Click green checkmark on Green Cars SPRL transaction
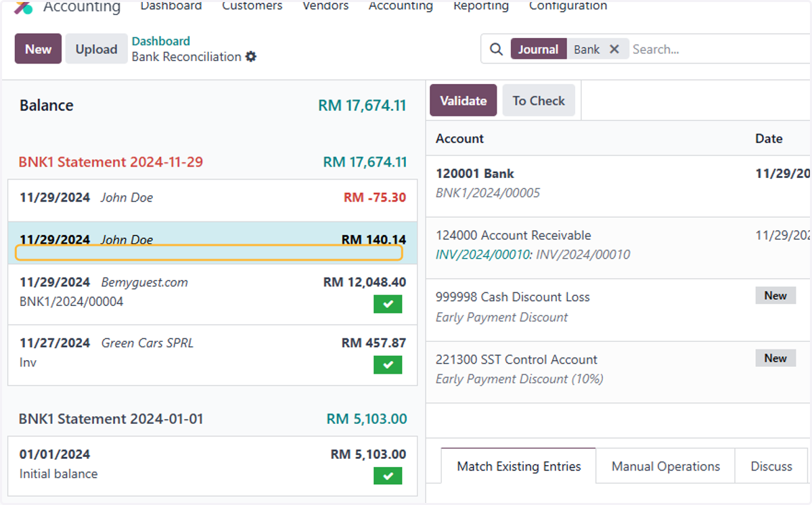Screen dimensions: 812x505 (x=388, y=365)
